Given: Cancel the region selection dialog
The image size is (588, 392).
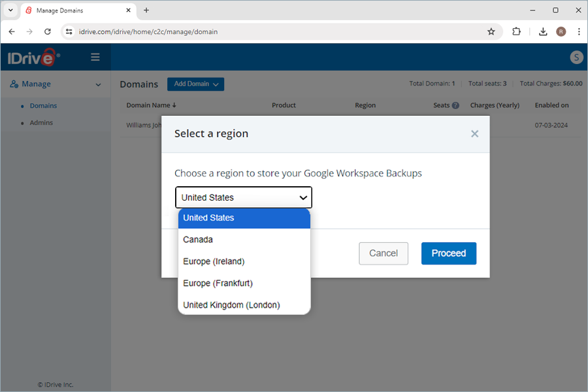Looking at the screenshot, I should tap(383, 253).
